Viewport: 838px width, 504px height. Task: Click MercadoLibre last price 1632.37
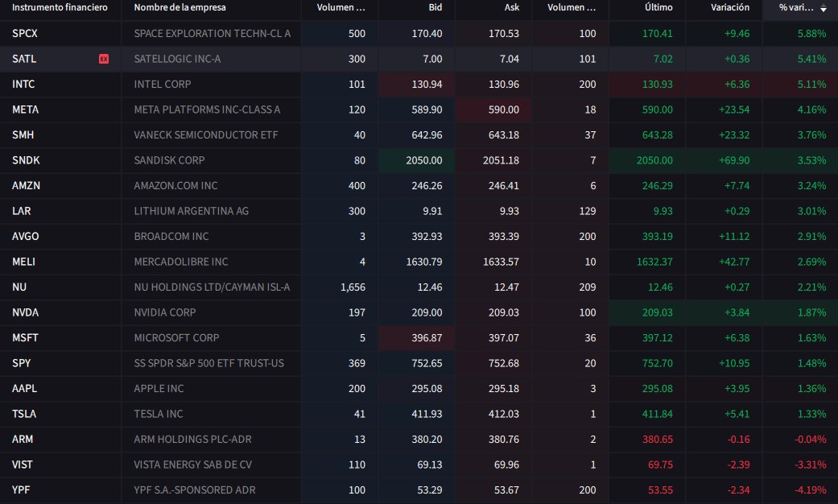tap(654, 262)
